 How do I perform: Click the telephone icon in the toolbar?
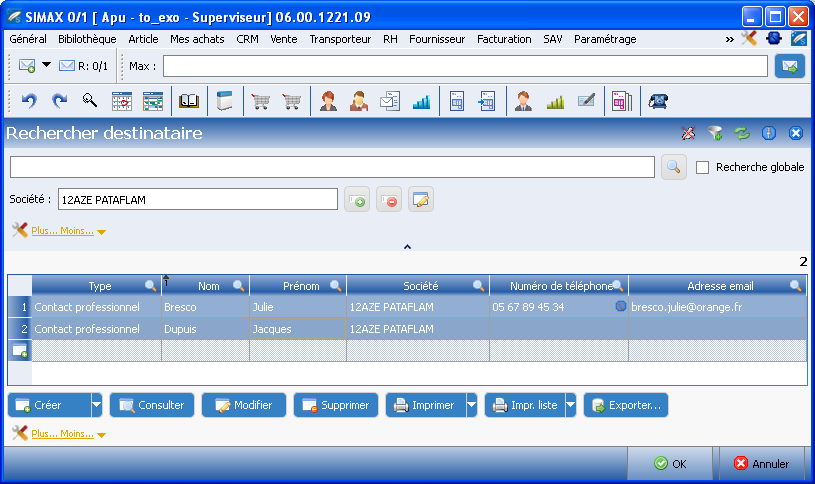(x=658, y=100)
